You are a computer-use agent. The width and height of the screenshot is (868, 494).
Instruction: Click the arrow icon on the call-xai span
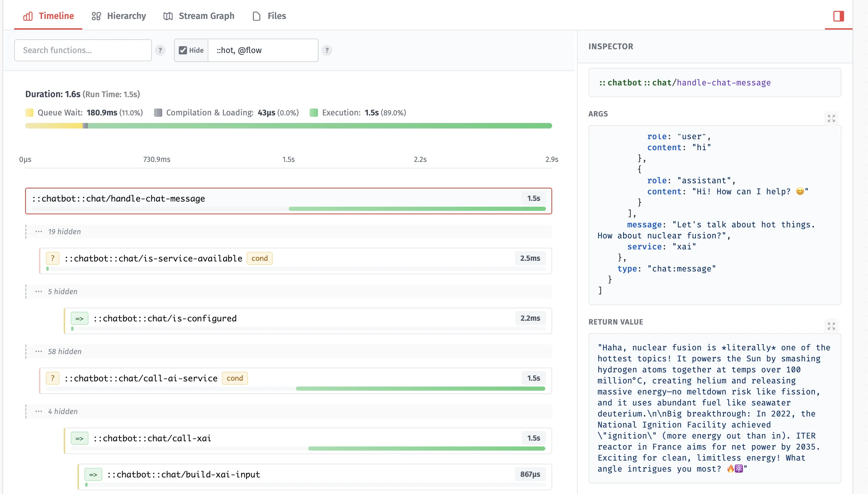point(80,439)
